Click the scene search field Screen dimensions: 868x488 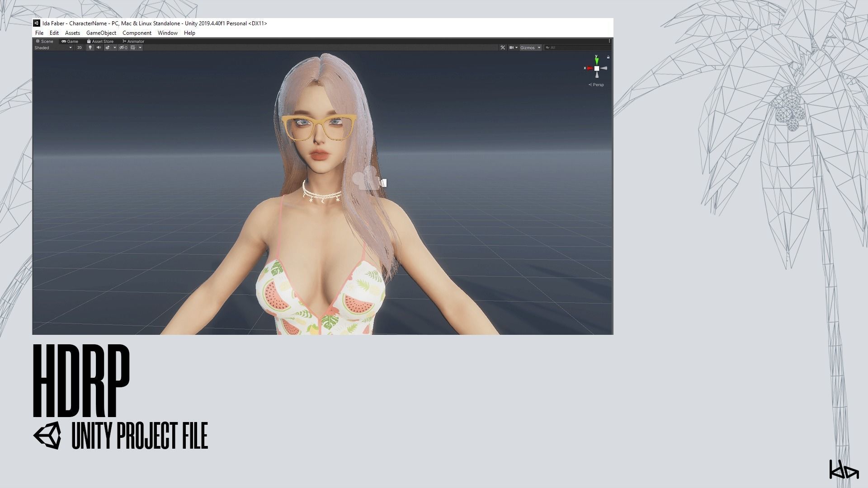pos(578,47)
